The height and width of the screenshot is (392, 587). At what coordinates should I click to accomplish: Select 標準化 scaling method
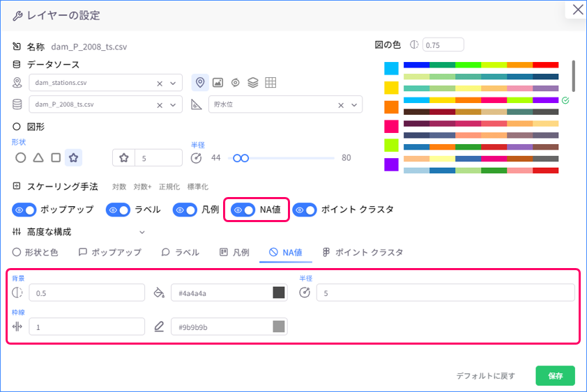click(x=198, y=187)
